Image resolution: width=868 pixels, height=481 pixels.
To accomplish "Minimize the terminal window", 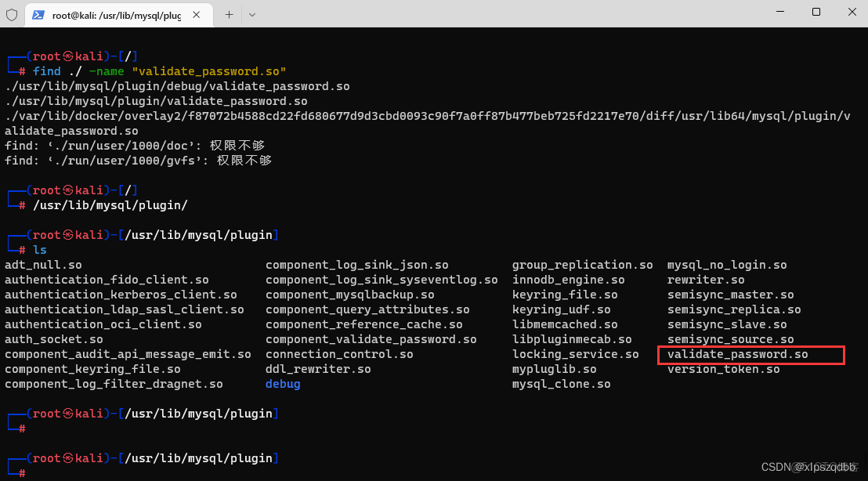I will click(x=780, y=12).
